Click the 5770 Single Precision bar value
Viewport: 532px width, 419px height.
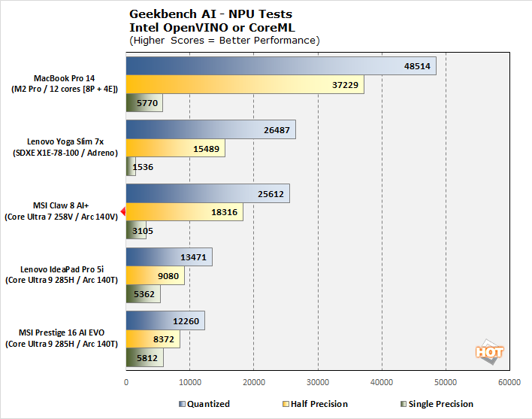point(144,103)
